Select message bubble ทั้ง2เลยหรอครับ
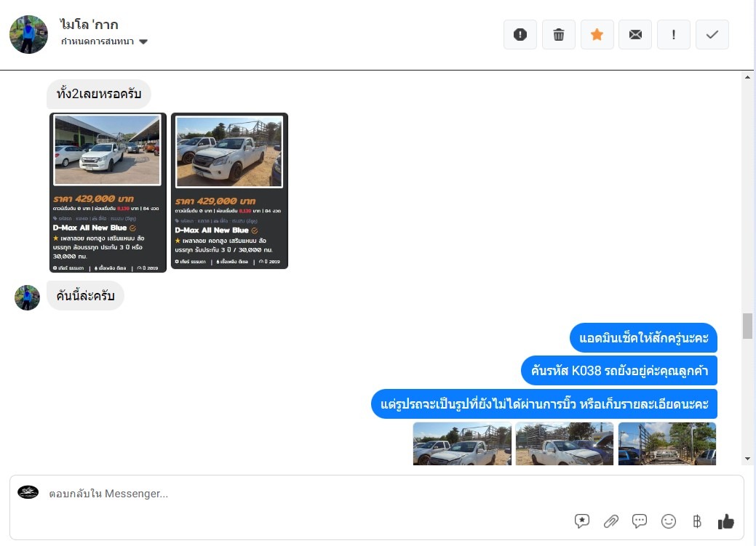This screenshot has width=756, height=546. 99,94
